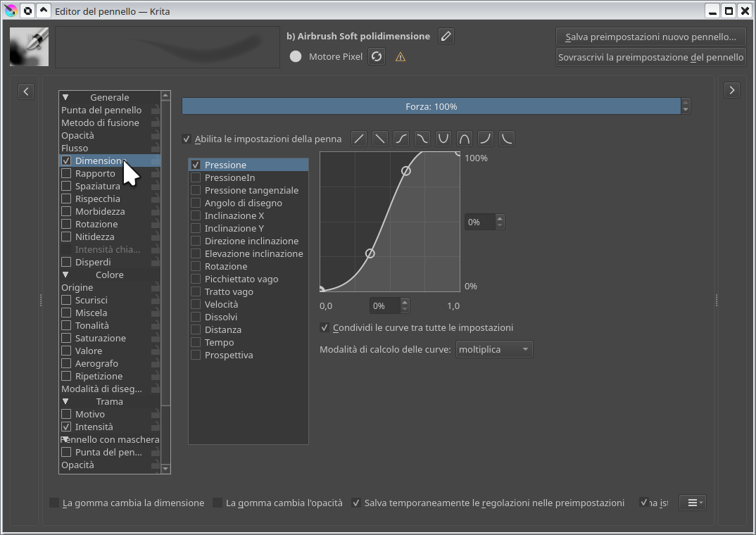Click the Forza strength slider
The width and height of the screenshot is (756, 535).
(431, 106)
